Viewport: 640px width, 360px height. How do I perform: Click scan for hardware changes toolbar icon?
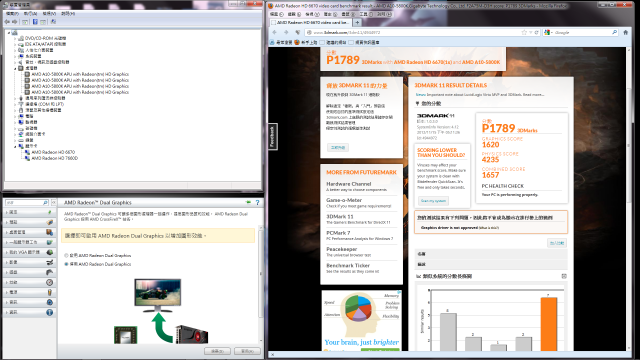(53, 22)
